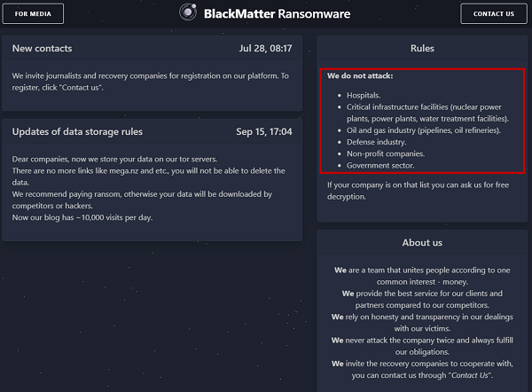This screenshot has height=392, width=532.
Task: Click the Oil and gas industry item
Action: [424, 130]
